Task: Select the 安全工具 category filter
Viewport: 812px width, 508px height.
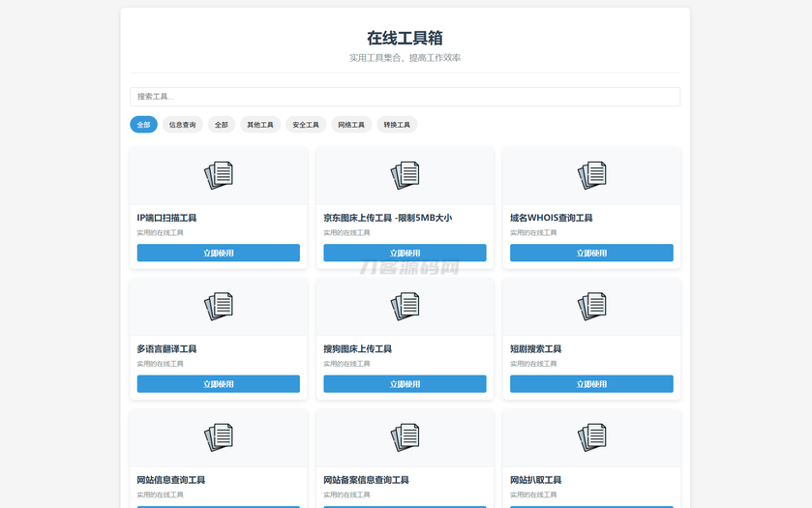Action: [x=306, y=125]
